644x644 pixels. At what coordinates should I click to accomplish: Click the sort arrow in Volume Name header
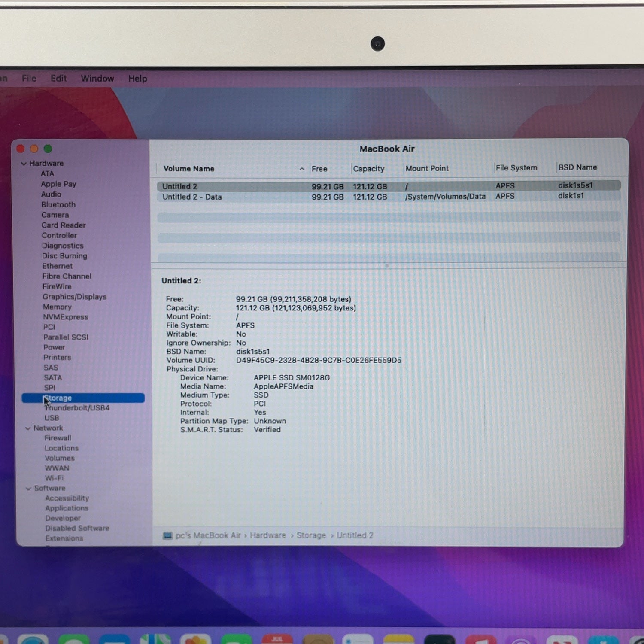pos(302,169)
